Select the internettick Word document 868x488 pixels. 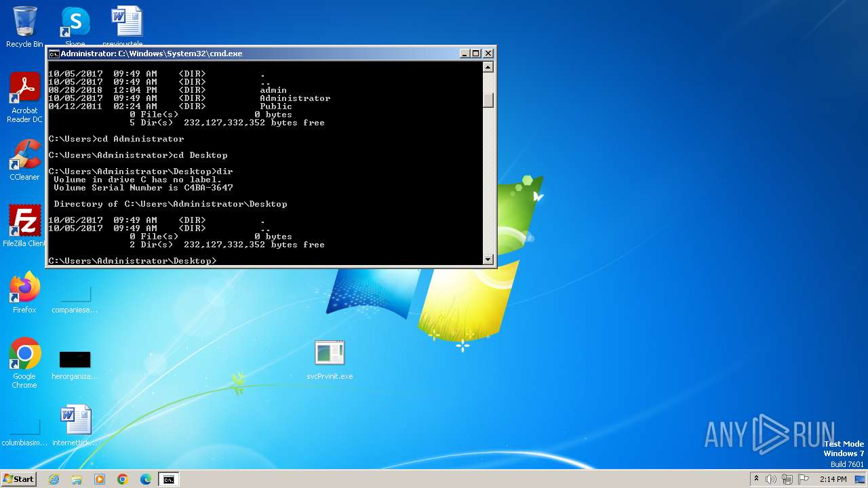[75, 426]
